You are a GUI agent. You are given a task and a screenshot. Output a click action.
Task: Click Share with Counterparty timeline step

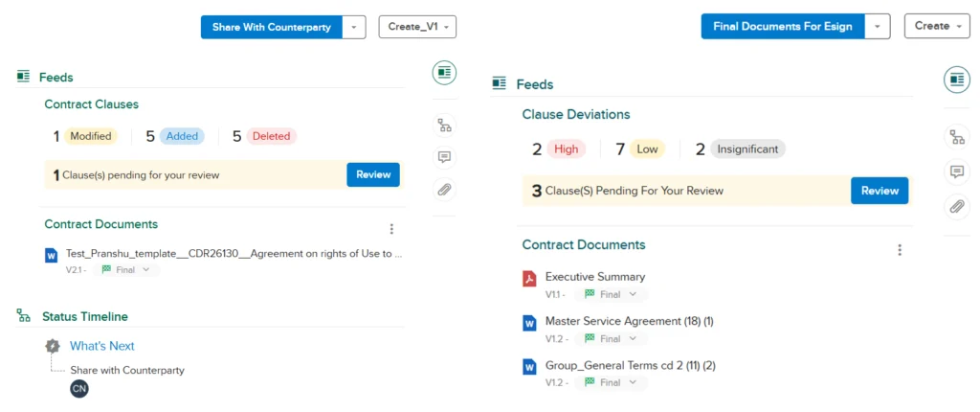127,370
